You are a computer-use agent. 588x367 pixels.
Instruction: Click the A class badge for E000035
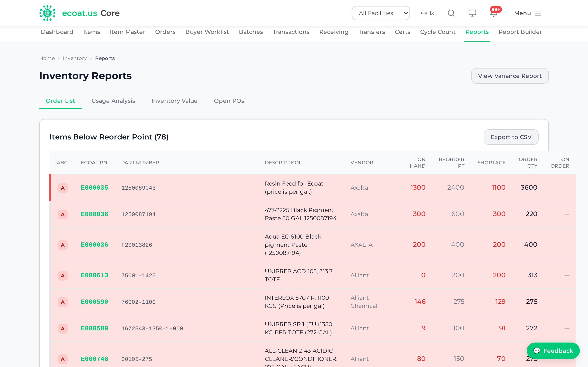(x=63, y=188)
